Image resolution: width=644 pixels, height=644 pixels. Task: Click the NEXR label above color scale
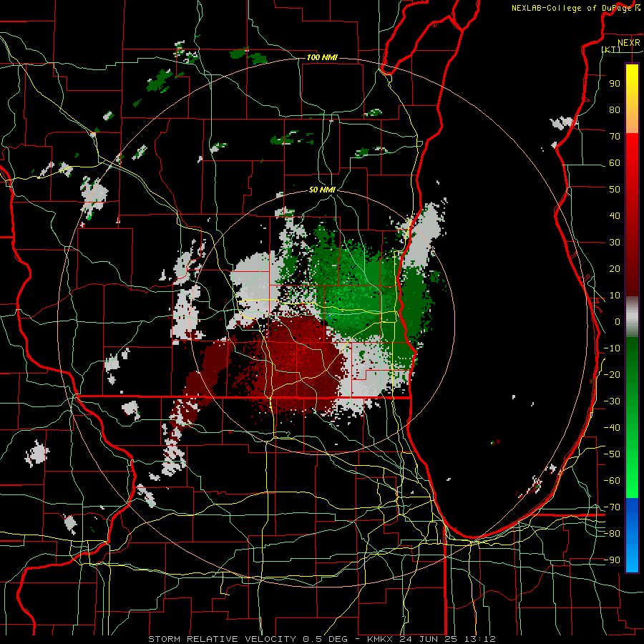(x=628, y=43)
